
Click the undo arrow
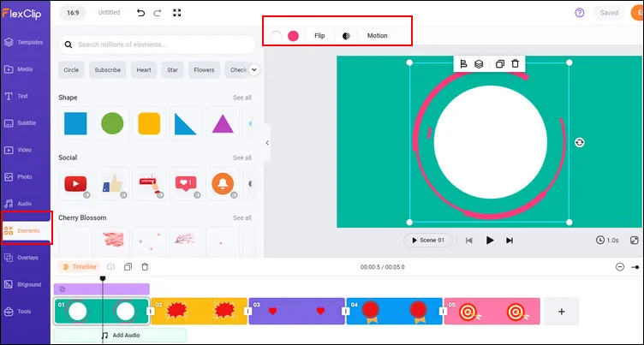pos(140,13)
